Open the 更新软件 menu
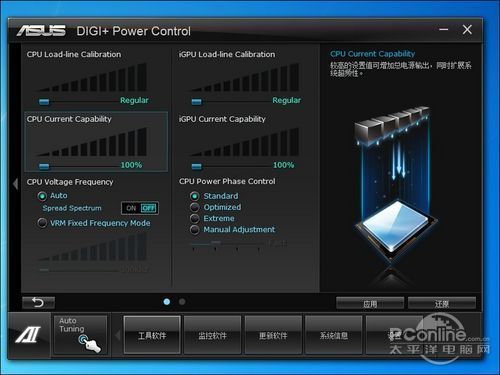This screenshot has width=500, height=375. point(273,335)
